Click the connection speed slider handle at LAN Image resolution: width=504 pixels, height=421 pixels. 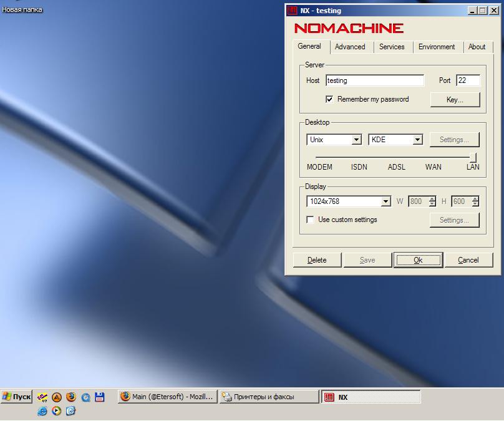click(473, 157)
